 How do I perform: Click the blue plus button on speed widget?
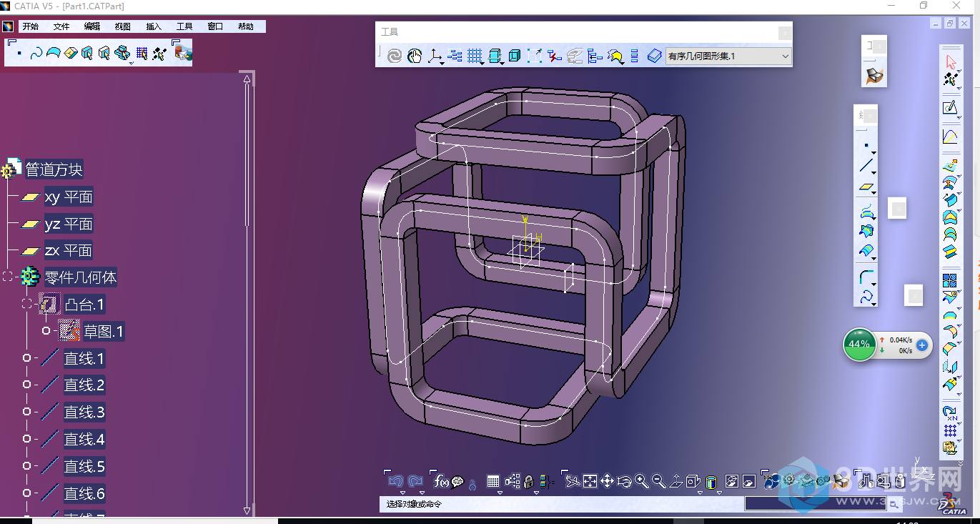point(921,345)
